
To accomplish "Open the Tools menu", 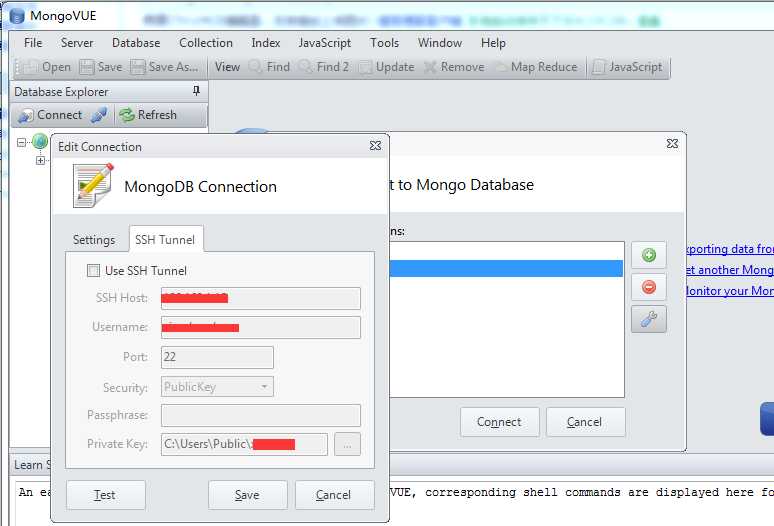I will pyautogui.click(x=384, y=43).
